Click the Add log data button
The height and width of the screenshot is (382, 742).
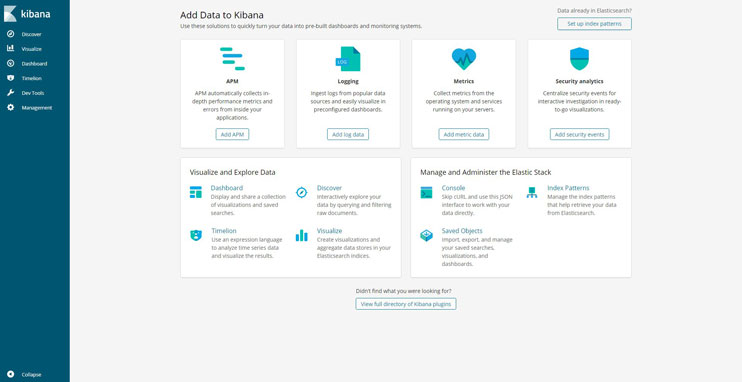click(x=348, y=134)
